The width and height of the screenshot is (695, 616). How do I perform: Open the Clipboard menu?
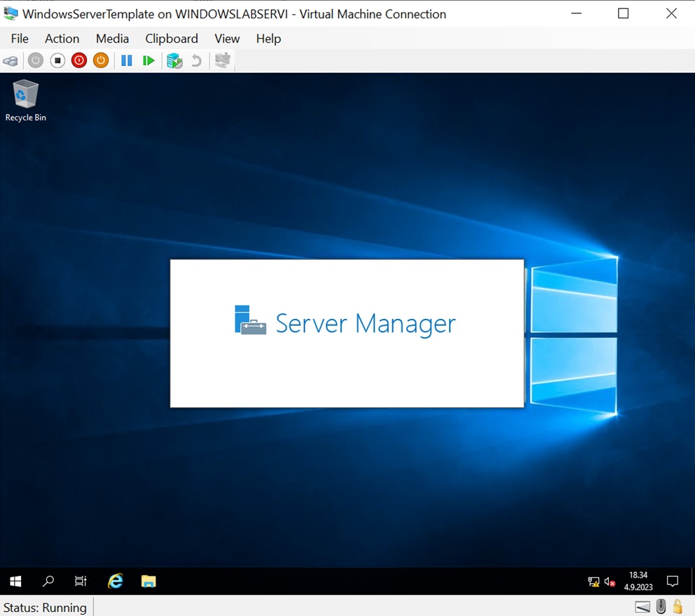(x=172, y=39)
